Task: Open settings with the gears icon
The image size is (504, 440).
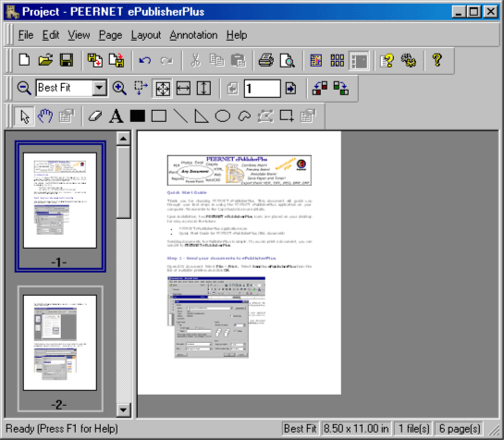Action: [x=408, y=60]
